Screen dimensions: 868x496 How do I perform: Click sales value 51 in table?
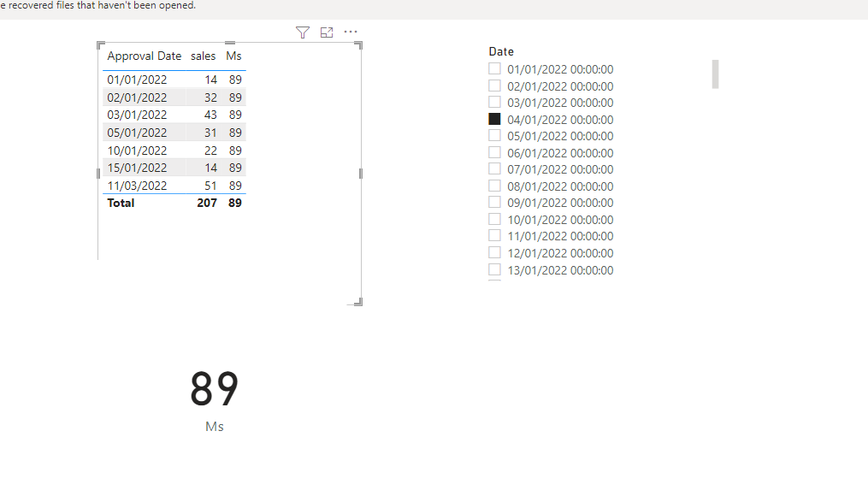pos(210,186)
